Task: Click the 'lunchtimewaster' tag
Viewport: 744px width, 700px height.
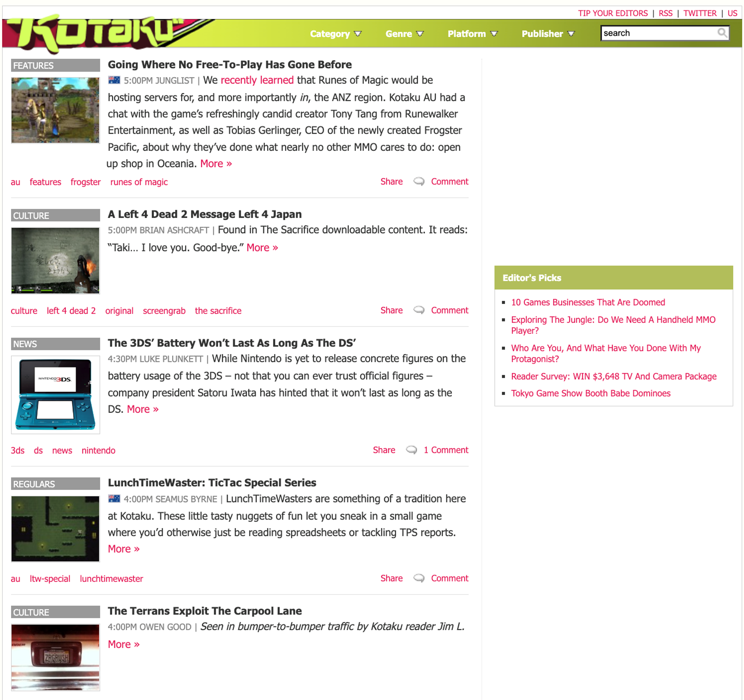Action: (111, 579)
